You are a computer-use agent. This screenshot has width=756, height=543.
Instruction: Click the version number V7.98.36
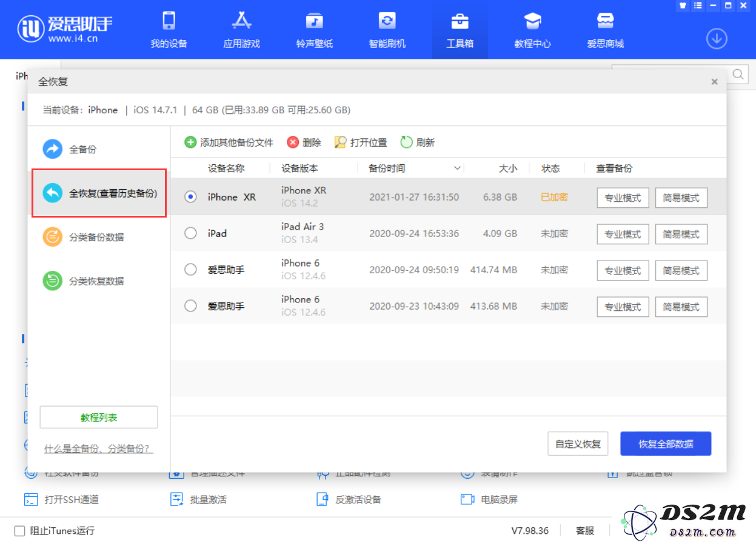[x=530, y=531]
